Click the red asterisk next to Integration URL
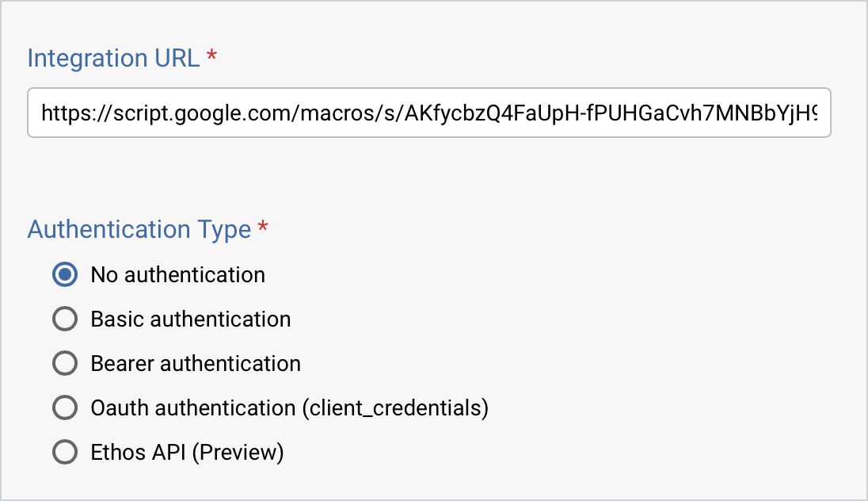 pyautogui.click(x=211, y=54)
